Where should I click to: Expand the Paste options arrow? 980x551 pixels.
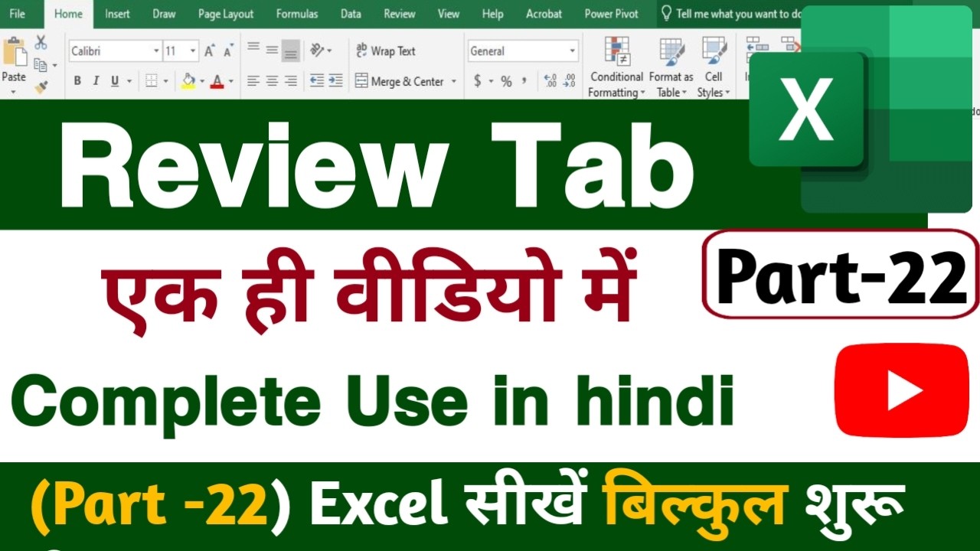14,92
